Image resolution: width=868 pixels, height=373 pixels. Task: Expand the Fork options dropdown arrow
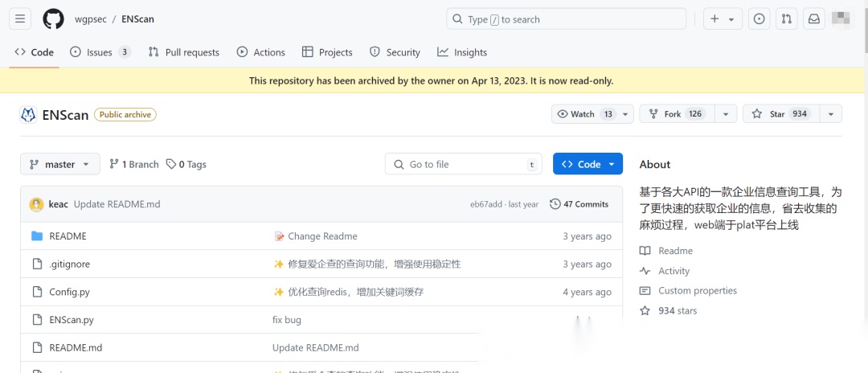click(x=726, y=114)
